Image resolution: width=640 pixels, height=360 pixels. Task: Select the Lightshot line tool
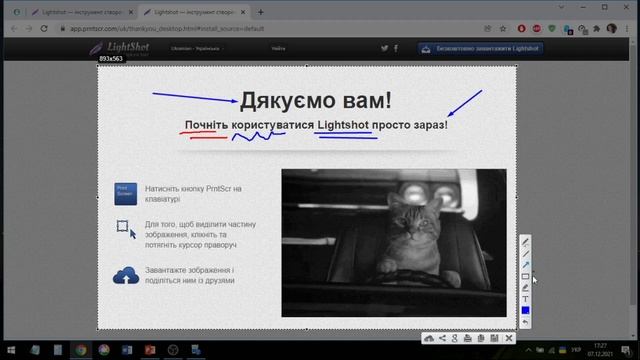(x=525, y=254)
